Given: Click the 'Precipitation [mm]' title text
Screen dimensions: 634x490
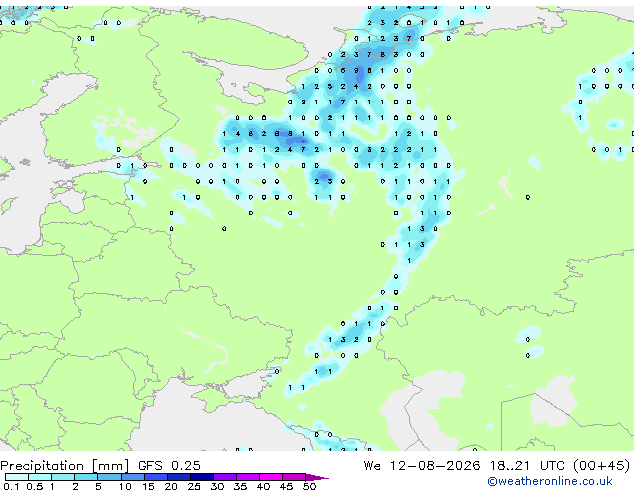Looking at the screenshot, I should click(65, 466).
